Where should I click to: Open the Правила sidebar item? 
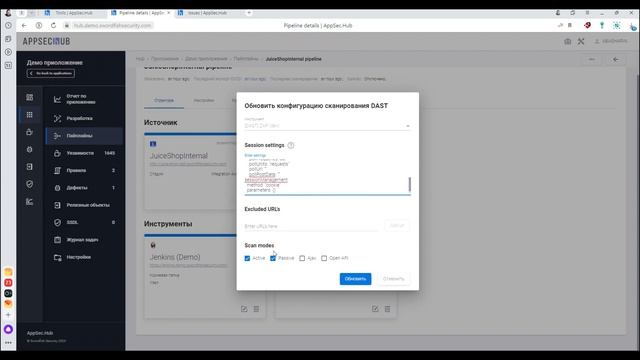(x=84, y=171)
